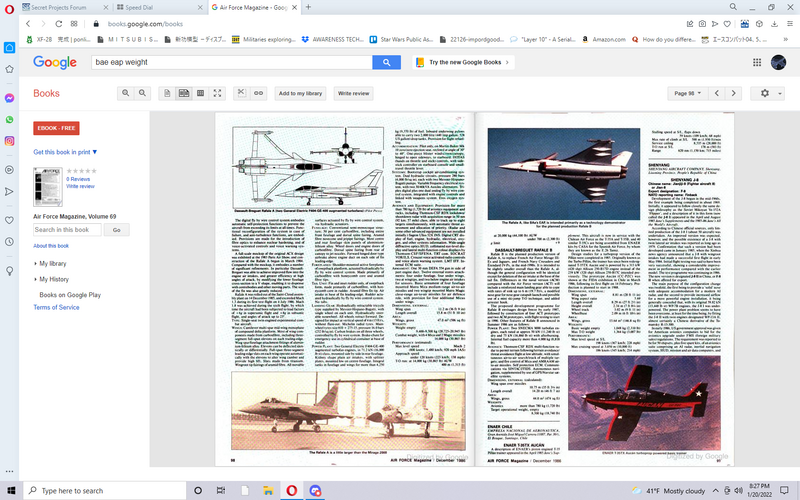Open Opera Easy Setup sliders icon
Image resolution: width=800 pixels, height=500 pixels.
pos(790,23)
